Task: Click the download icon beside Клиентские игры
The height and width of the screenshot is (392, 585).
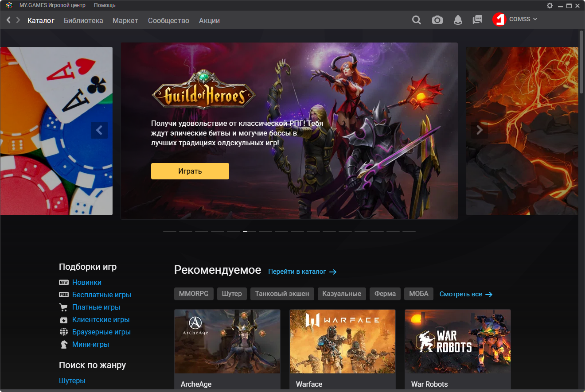Action: [64, 319]
